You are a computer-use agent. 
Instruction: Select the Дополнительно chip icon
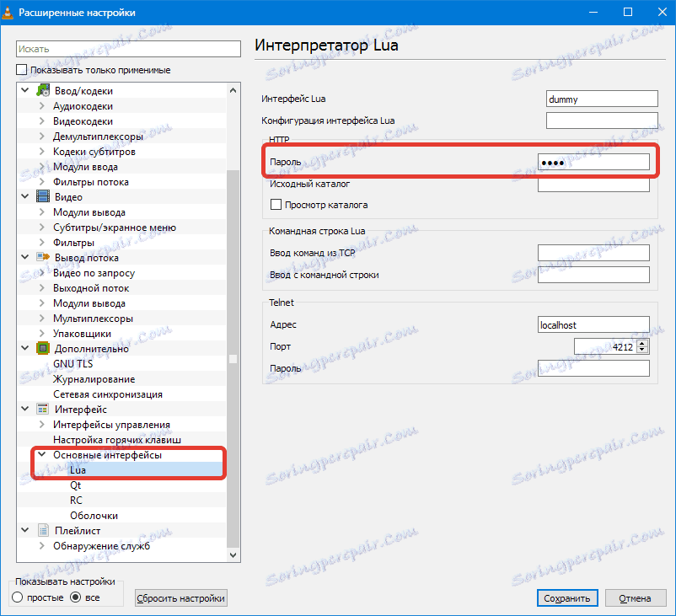(43, 348)
